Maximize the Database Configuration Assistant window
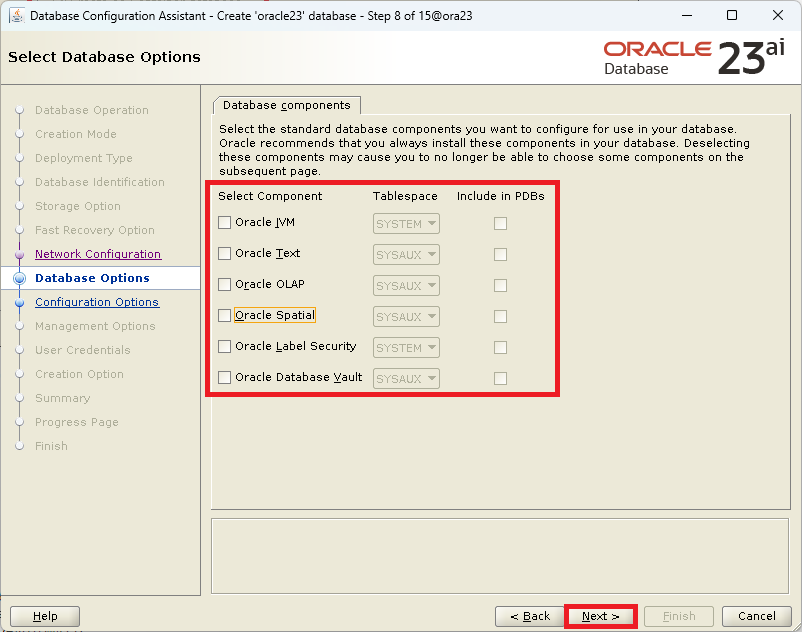Viewport: 802px width, 632px height. click(732, 15)
